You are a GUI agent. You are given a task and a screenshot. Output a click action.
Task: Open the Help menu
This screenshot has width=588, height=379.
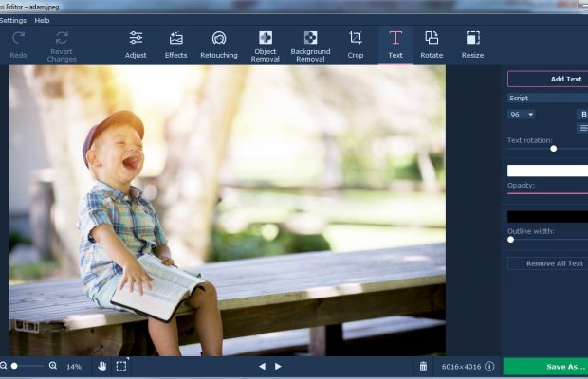click(x=42, y=20)
